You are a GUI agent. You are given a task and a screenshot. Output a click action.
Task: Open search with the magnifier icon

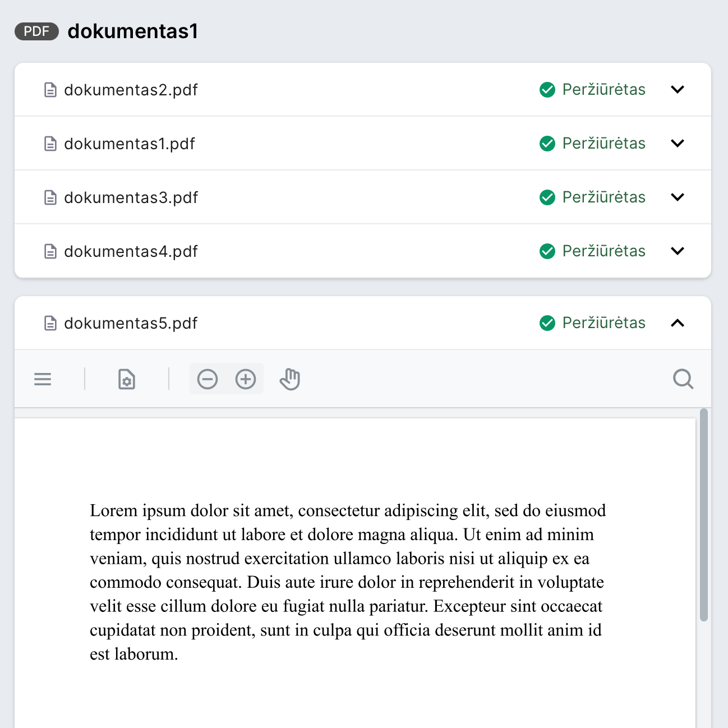coord(683,379)
